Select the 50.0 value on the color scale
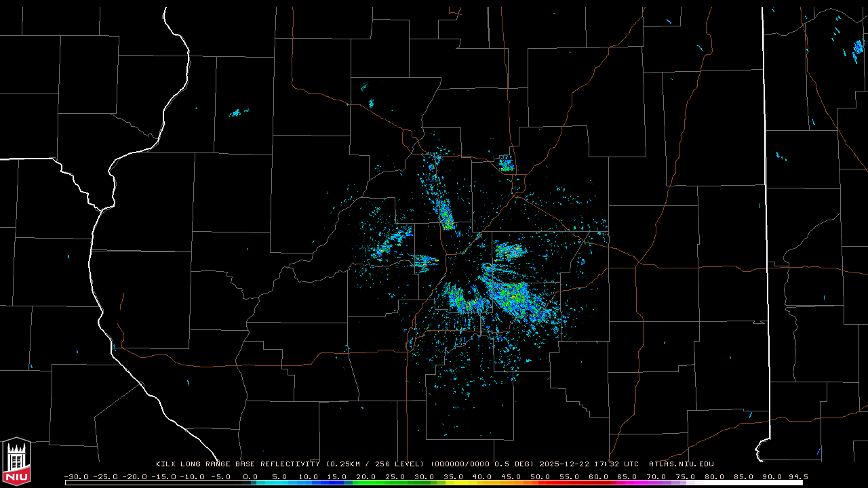The height and width of the screenshot is (488, 868). click(x=540, y=476)
